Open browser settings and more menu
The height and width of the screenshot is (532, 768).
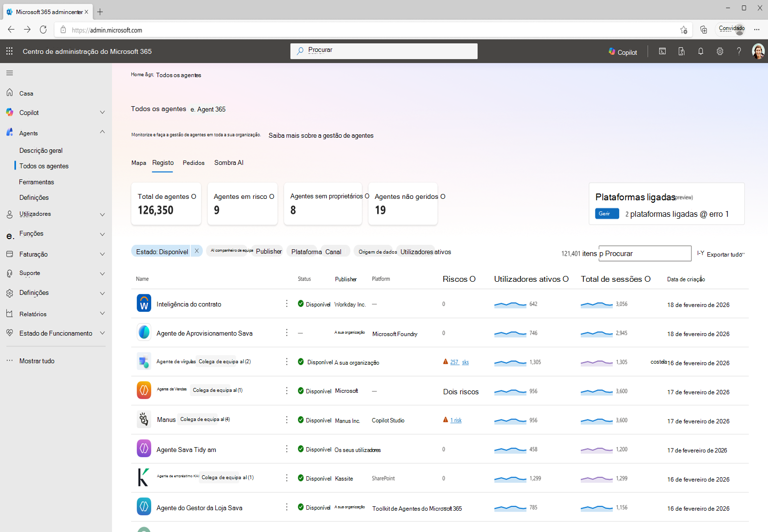pos(756,30)
